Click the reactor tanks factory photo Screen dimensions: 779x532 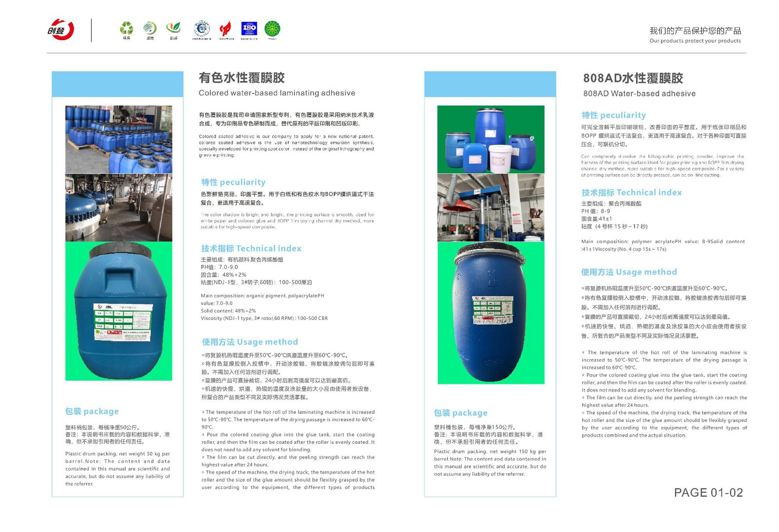[x=118, y=207]
